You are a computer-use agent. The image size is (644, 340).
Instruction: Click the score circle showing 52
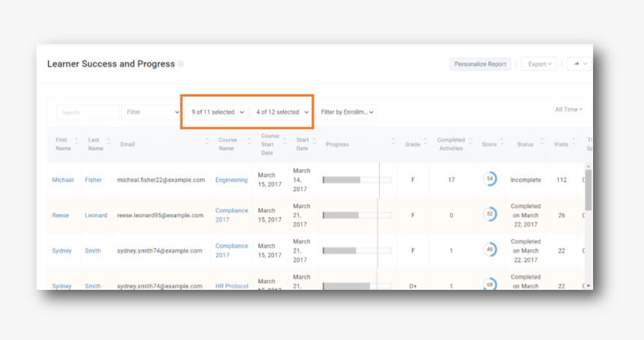[x=490, y=215]
